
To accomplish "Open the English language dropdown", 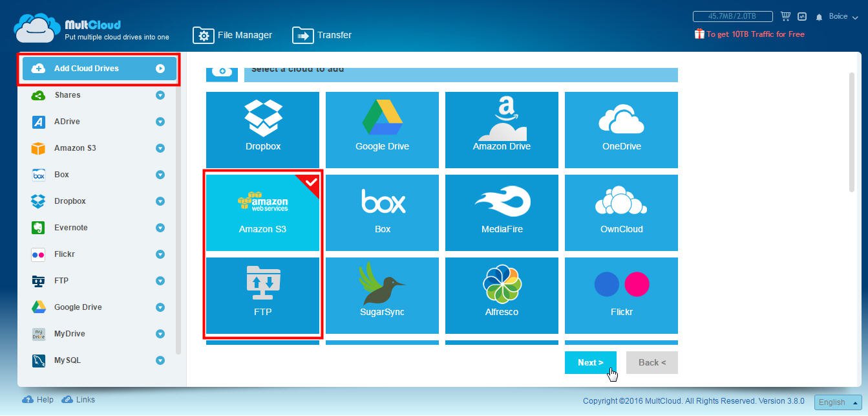I will [838, 402].
